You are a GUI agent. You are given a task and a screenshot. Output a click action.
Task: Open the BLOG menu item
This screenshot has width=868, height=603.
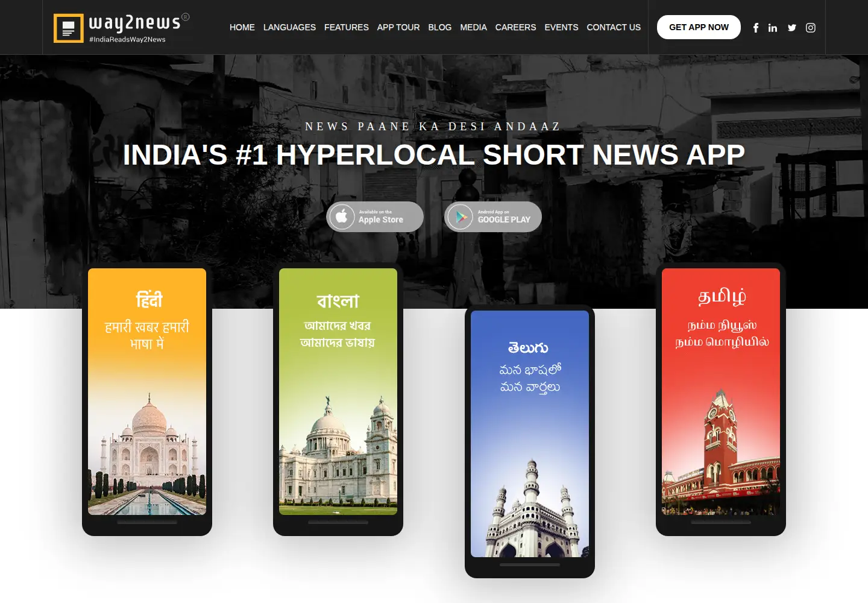[x=440, y=27]
